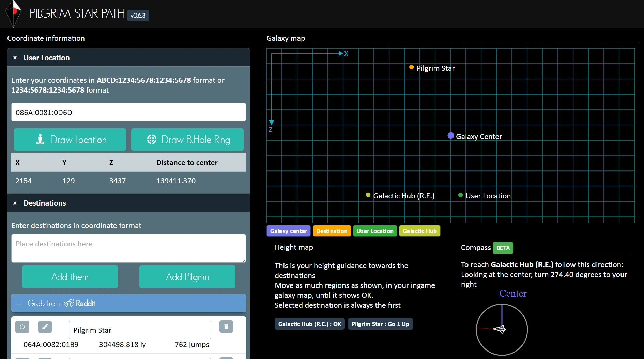The height and width of the screenshot is (359, 644).
Task: Click the "Galaxy map" heading
Action: (286, 38)
